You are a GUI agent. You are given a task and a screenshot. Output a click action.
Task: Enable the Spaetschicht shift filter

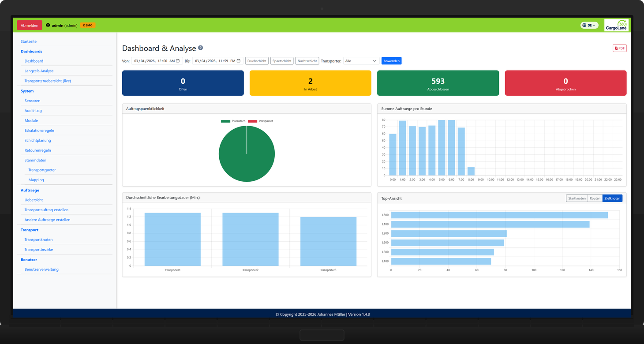pos(282,60)
